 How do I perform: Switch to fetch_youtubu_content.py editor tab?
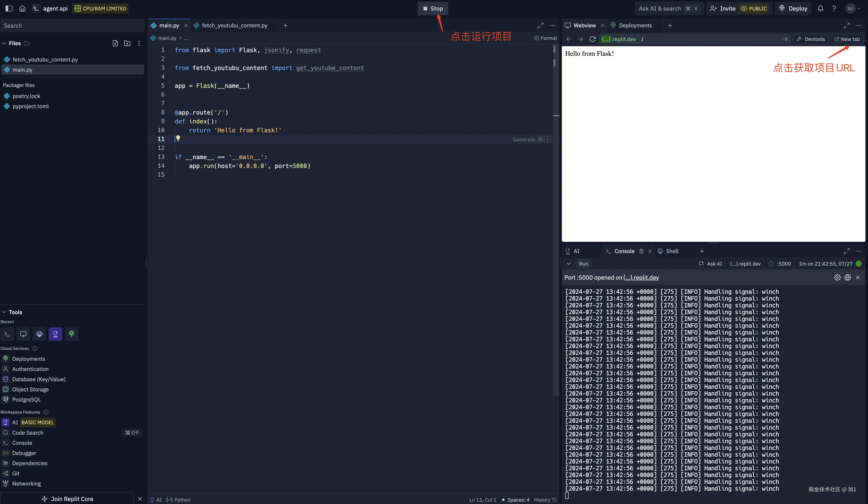coord(234,25)
